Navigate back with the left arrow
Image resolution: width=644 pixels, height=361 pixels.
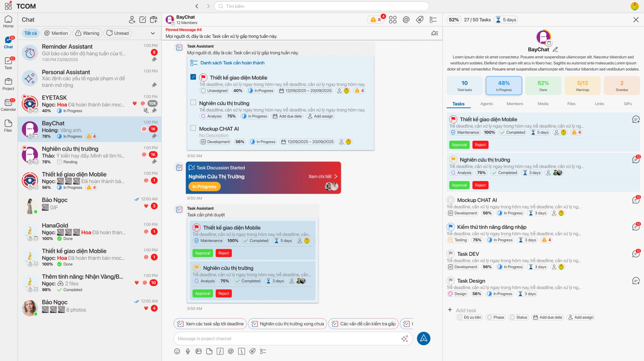point(197,6)
